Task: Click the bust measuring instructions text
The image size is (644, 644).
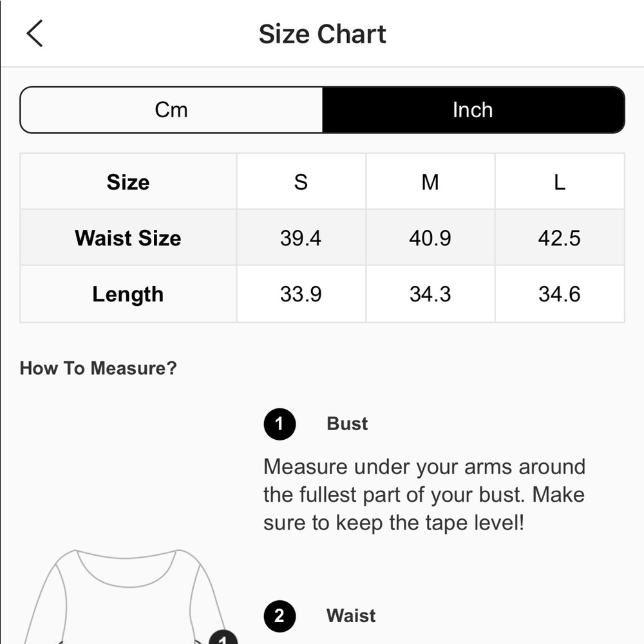Action: point(424,495)
